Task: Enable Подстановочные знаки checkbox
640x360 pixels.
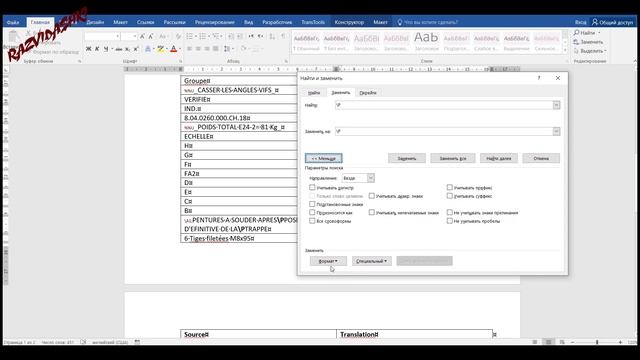Action: point(312,204)
